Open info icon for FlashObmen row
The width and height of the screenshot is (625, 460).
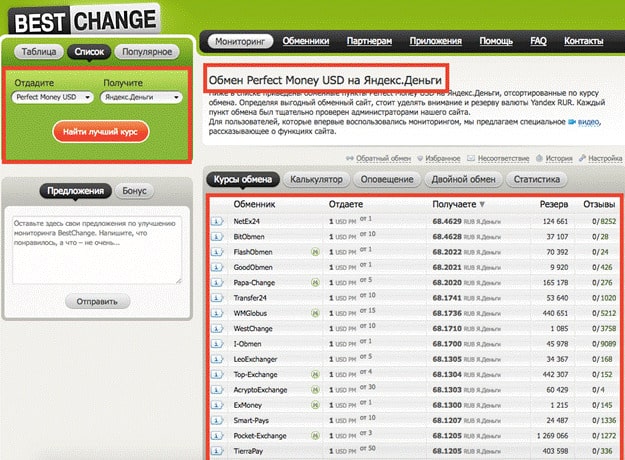point(217,252)
